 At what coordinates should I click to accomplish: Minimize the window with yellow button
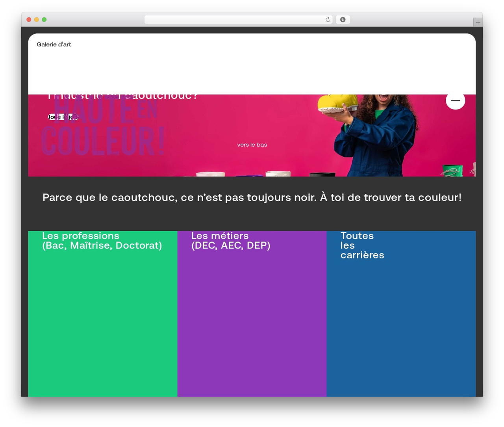[x=37, y=20]
